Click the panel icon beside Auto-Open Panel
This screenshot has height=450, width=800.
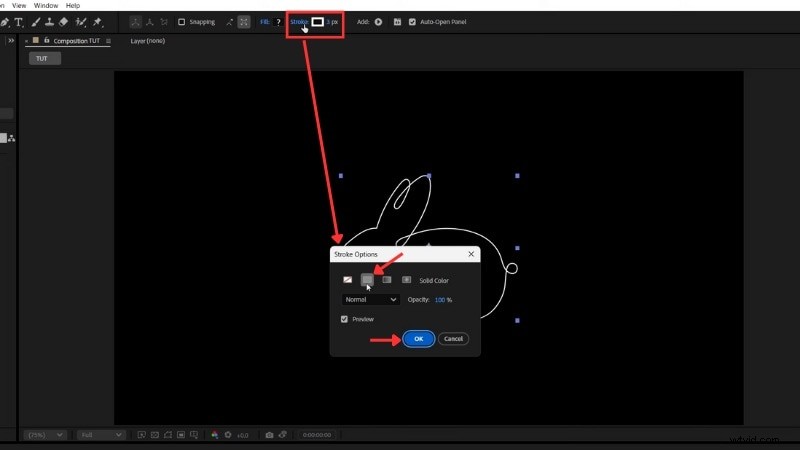[x=397, y=22]
